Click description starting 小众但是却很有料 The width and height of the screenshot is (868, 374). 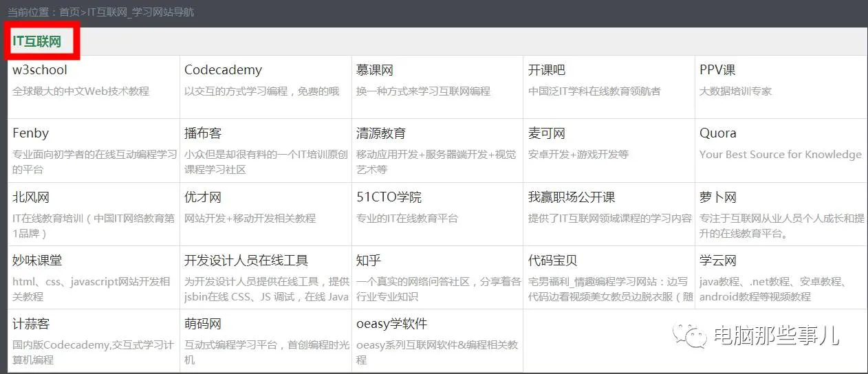coord(266,162)
